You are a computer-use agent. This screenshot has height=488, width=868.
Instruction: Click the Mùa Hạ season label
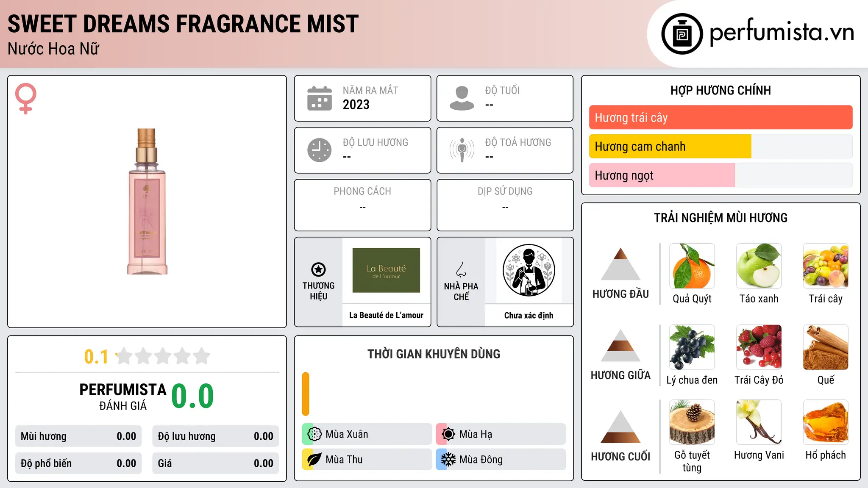tap(476, 434)
